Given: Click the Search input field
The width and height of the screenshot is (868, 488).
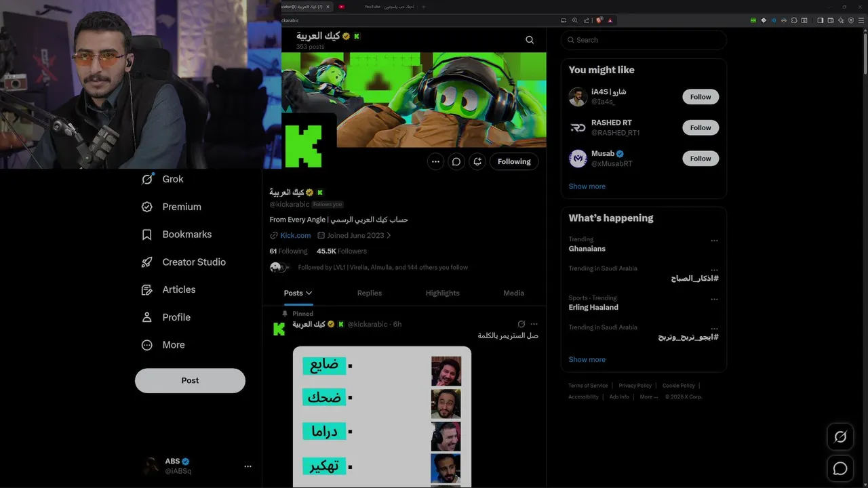Looking at the screenshot, I should tap(644, 40).
